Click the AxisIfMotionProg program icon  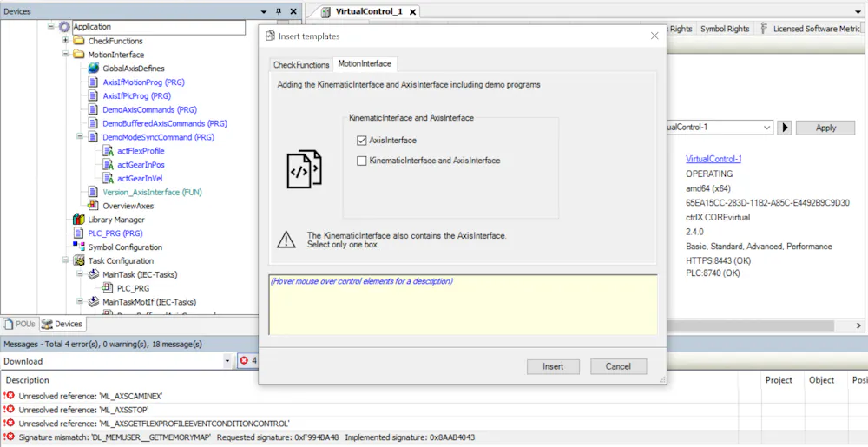94,82
